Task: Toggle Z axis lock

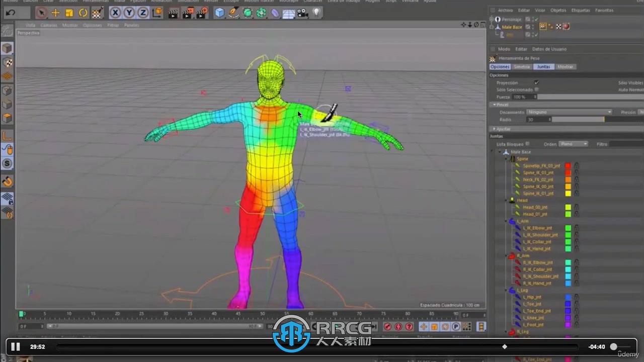Action: [143, 13]
